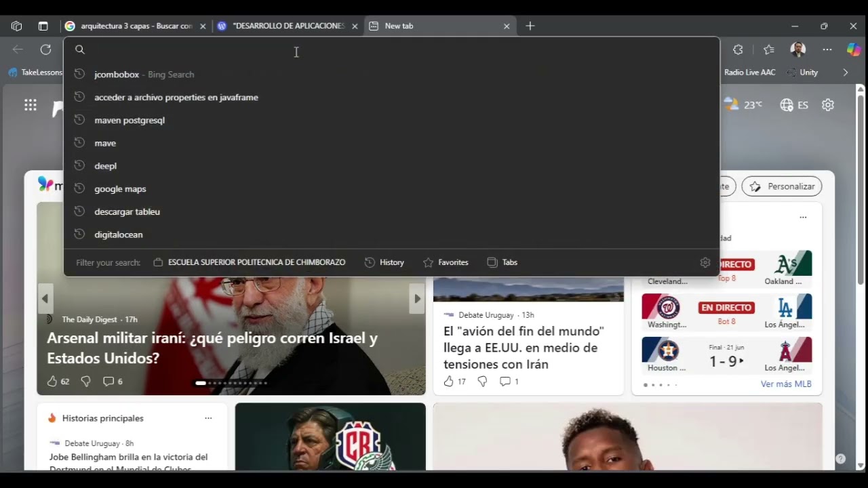Filter search by History
Image resolution: width=868 pixels, height=488 pixels.
click(384, 262)
